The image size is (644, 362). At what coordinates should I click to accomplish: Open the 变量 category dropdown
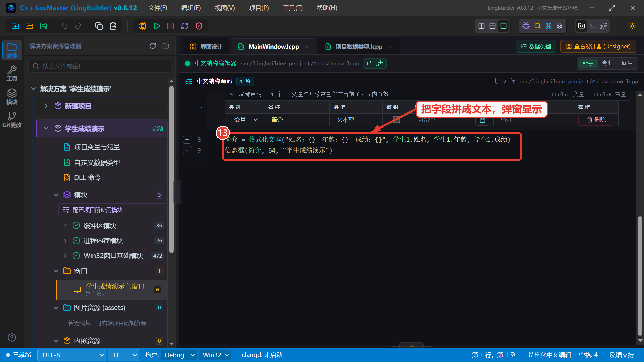(x=246, y=120)
